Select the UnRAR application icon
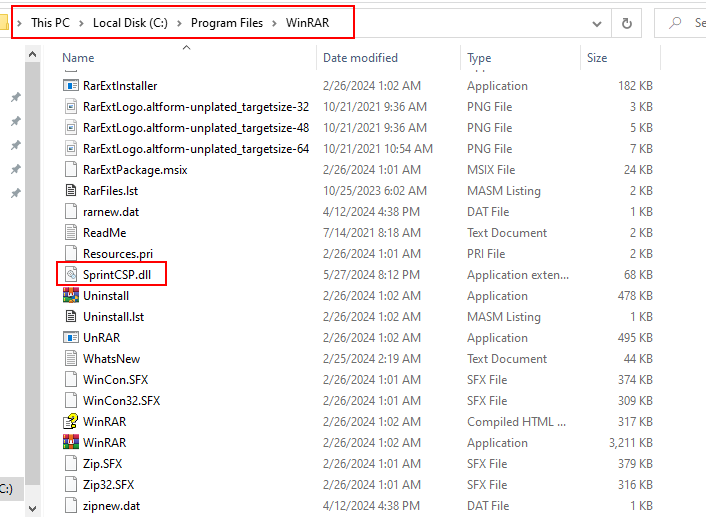This screenshot has width=706, height=520. tap(71, 338)
